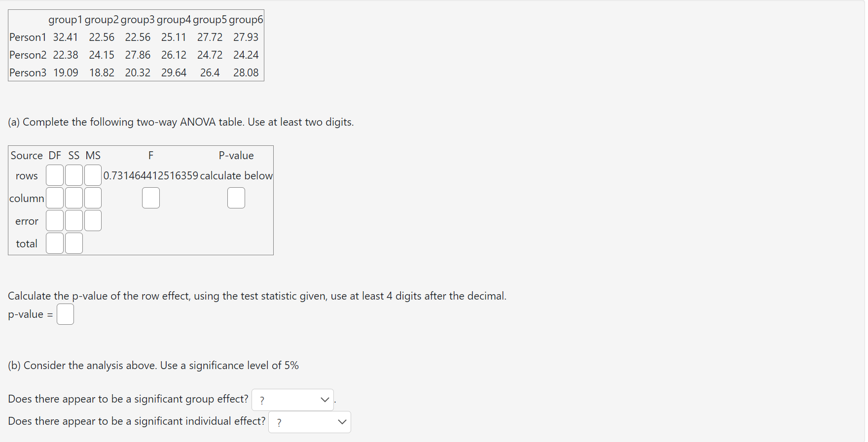This screenshot has height=442, width=868.
Task: Click the rows MS input box
Action: click(x=93, y=175)
